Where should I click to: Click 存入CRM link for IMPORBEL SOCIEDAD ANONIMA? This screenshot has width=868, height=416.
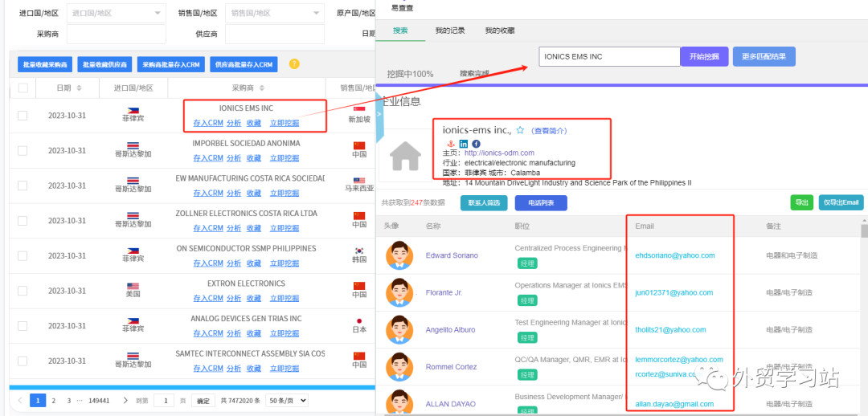click(208, 157)
